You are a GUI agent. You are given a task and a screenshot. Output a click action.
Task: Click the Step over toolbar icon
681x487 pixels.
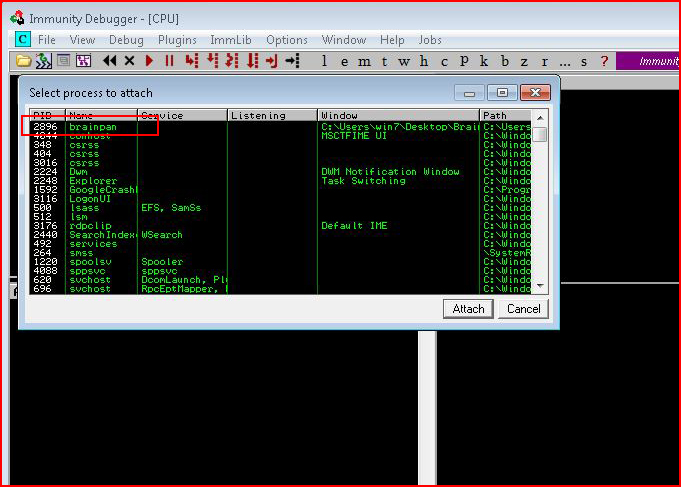pyautogui.click(x=212, y=61)
